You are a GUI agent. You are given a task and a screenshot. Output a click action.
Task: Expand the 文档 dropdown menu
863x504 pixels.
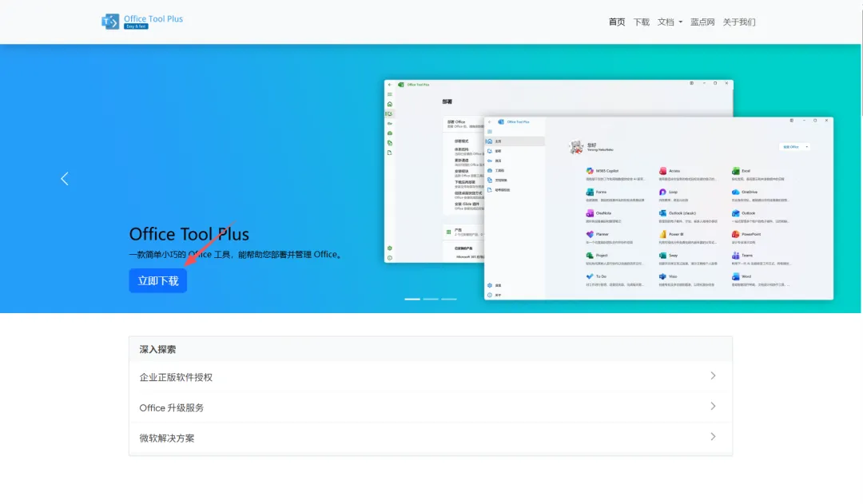coord(670,22)
